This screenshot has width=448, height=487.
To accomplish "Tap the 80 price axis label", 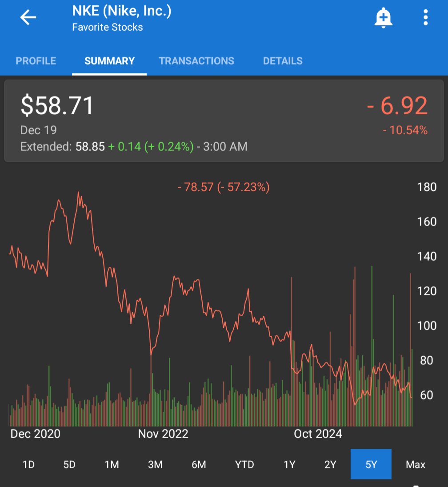I will [427, 361].
